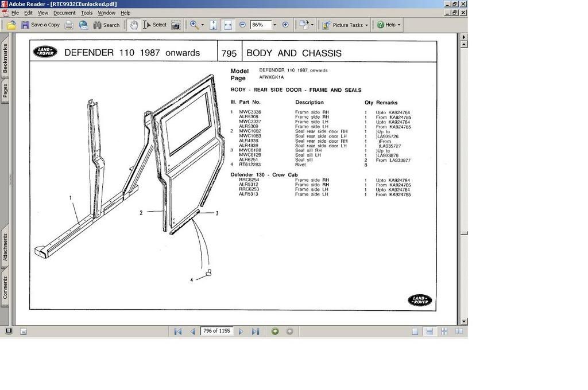Click the Fit Page height icon
Screen dimensions: 588x390
(x=214, y=25)
